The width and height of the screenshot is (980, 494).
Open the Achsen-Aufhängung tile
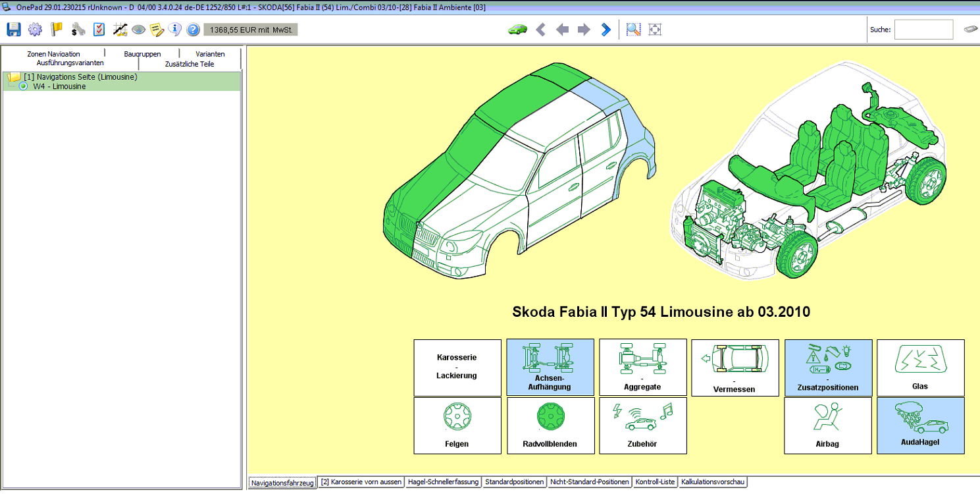click(550, 368)
